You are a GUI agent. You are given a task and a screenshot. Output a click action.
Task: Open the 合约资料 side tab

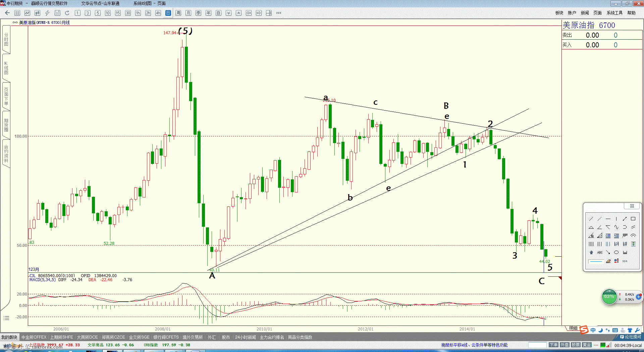tap(6, 153)
